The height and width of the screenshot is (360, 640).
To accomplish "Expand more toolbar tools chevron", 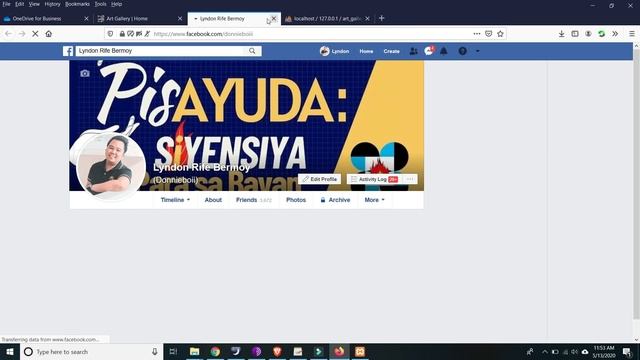I will tap(615, 34).
